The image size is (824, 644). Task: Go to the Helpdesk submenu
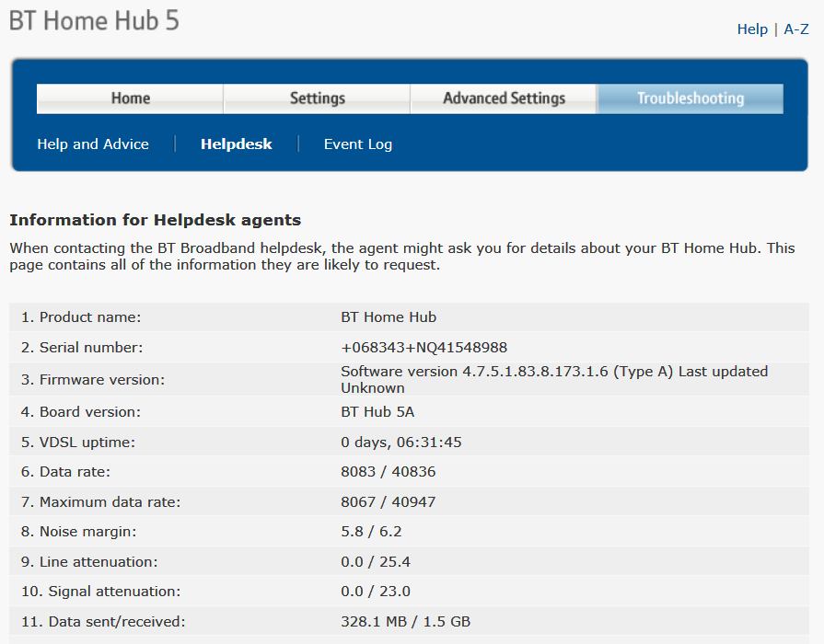click(237, 144)
